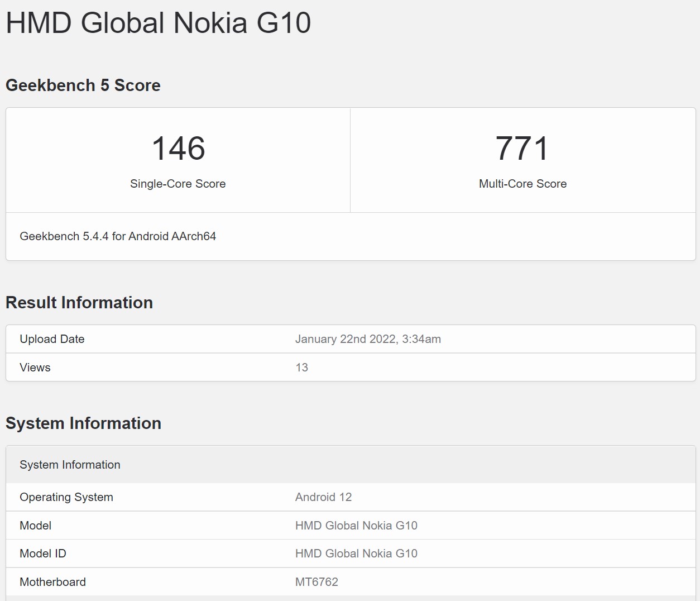Click the Geekbench 5.4.4 for Android AArch64 text

[x=117, y=236]
